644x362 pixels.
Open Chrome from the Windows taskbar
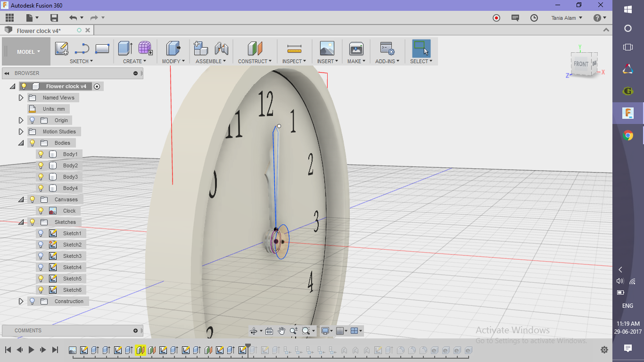tap(627, 136)
